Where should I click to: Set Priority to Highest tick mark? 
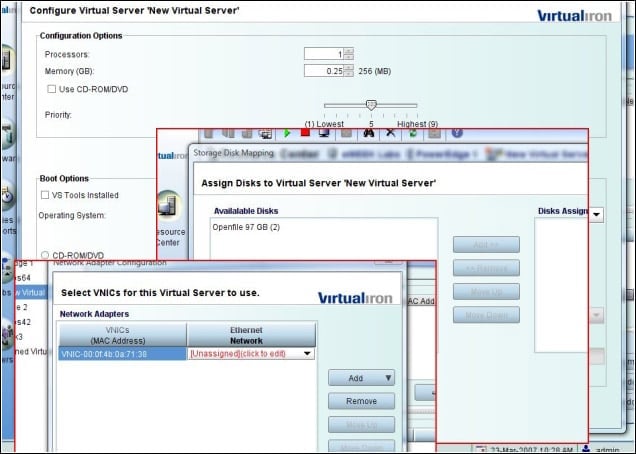(417, 115)
